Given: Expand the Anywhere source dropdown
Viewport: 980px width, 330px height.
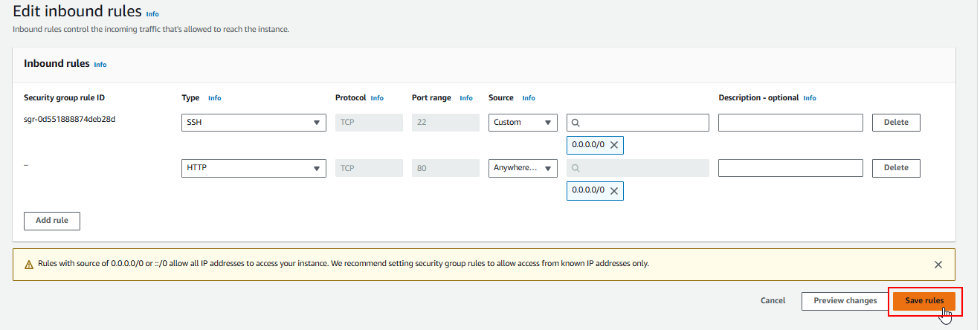Looking at the screenshot, I should [x=523, y=169].
